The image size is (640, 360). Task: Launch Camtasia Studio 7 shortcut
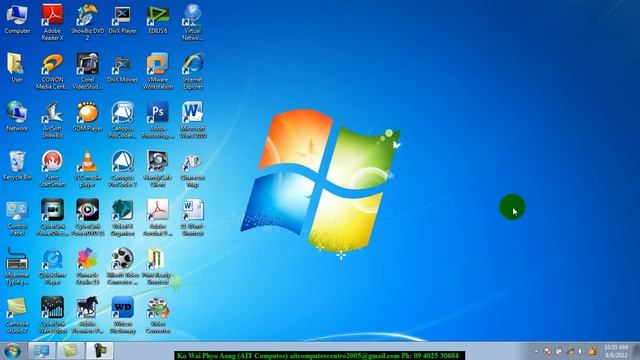click(17, 315)
